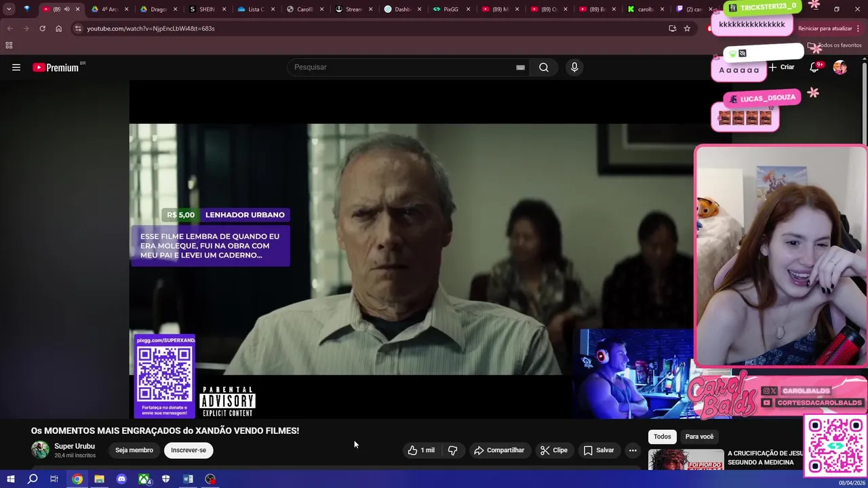Open Task View on taskbar

[54, 479]
